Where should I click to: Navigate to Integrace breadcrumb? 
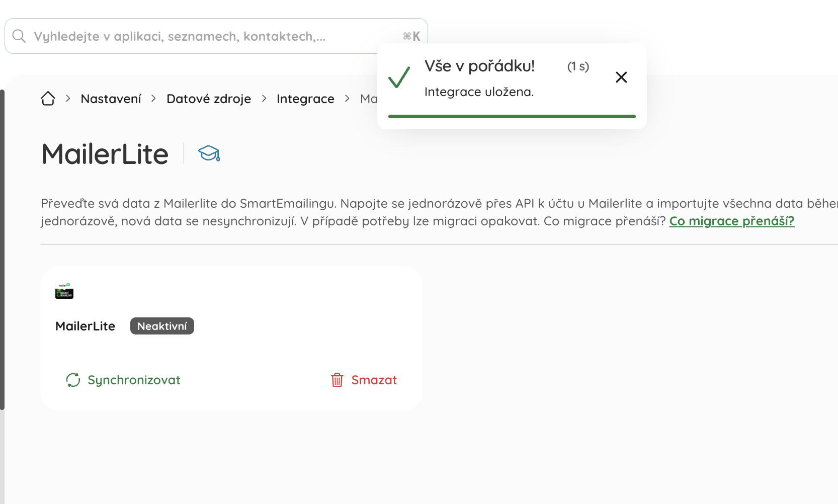305,99
